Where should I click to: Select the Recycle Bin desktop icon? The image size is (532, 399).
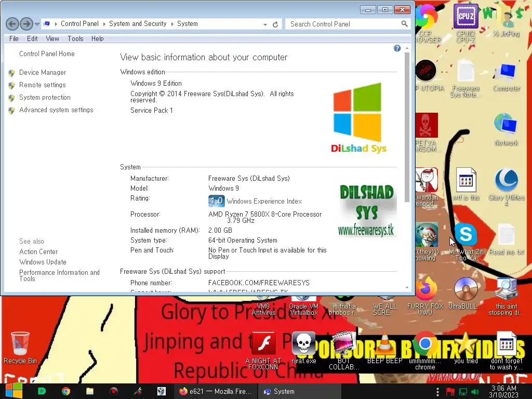tap(20, 348)
